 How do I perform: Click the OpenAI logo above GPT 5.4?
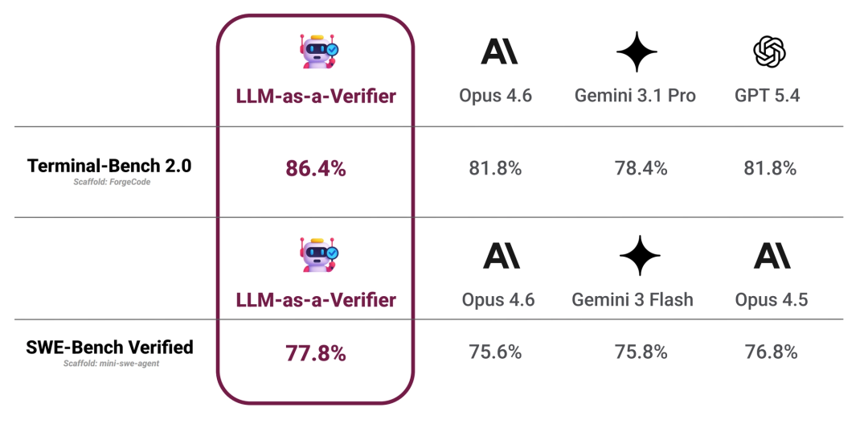(768, 52)
